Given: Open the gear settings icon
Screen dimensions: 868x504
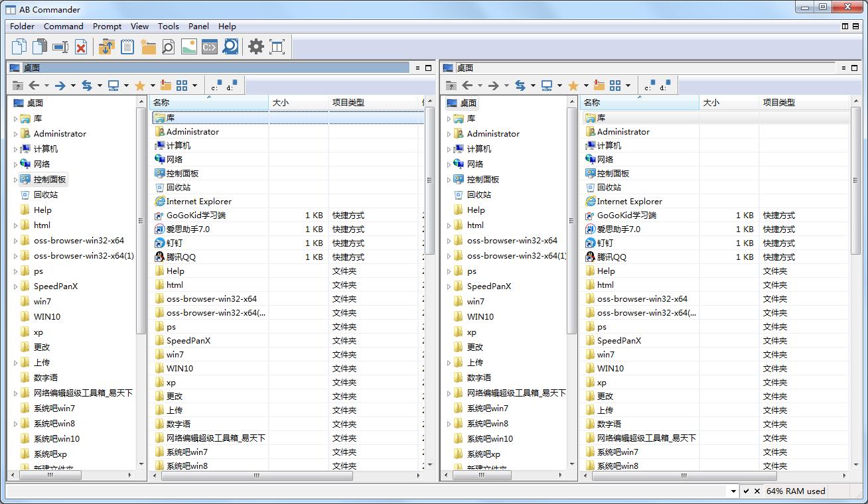Looking at the screenshot, I should click(256, 46).
